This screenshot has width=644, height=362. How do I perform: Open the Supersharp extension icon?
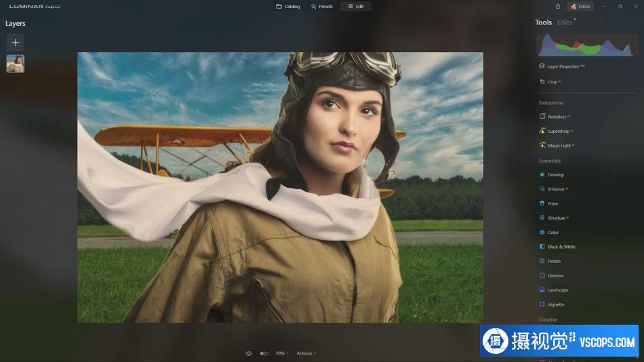(542, 131)
